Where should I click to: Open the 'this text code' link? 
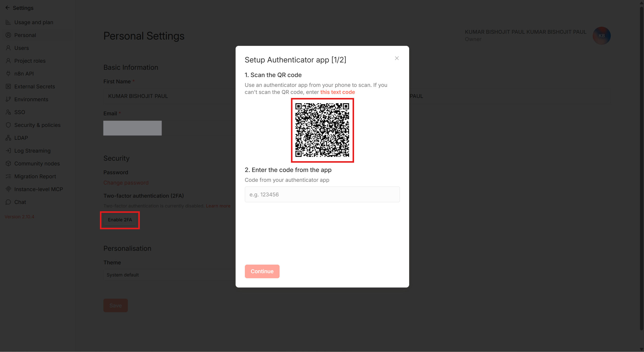tap(337, 92)
